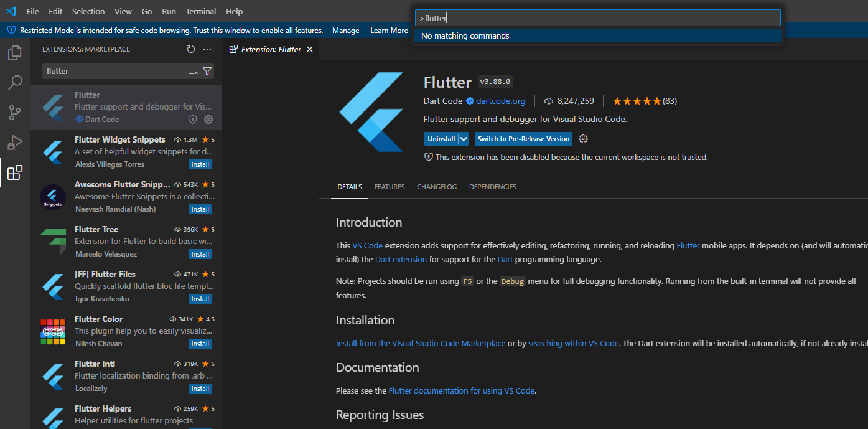Viewport: 868px width, 429px height.
Task: Open the View menu
Action: point(123,11)
